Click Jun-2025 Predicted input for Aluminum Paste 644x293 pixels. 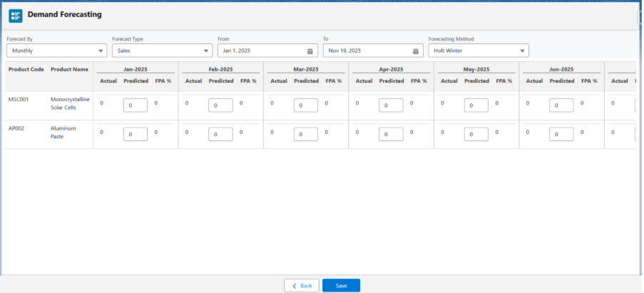(x=561, y=134)
